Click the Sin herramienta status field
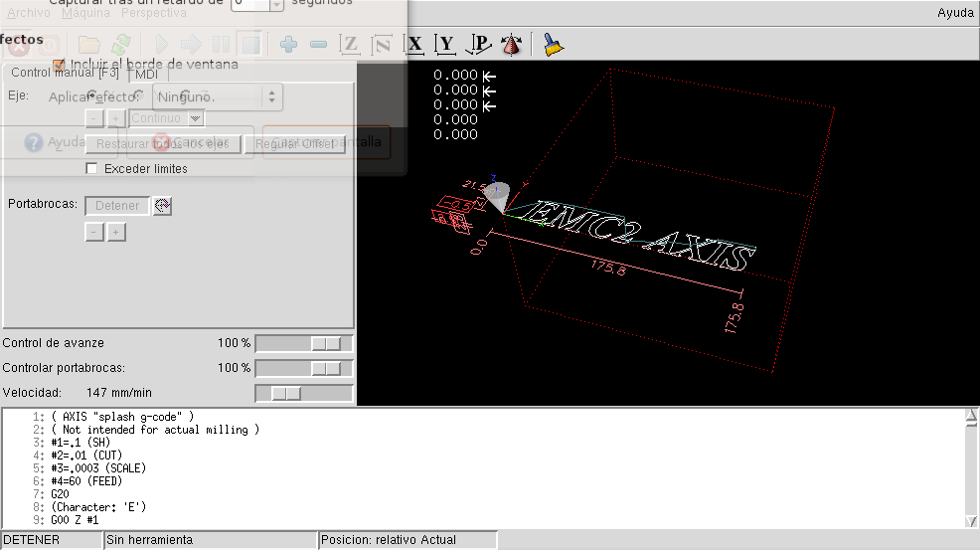980x550 pixels. tap(211, 540)
